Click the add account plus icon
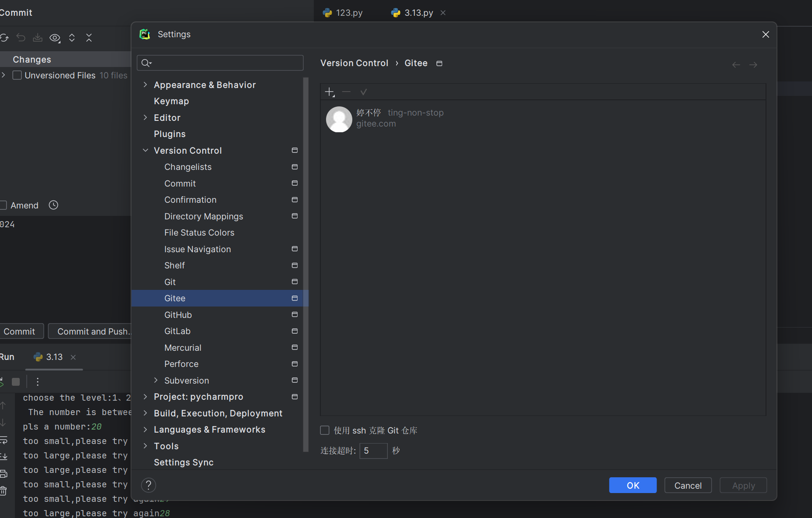Image resolution: width=812 pixels, height=518 pixels. tap(329, 92)
